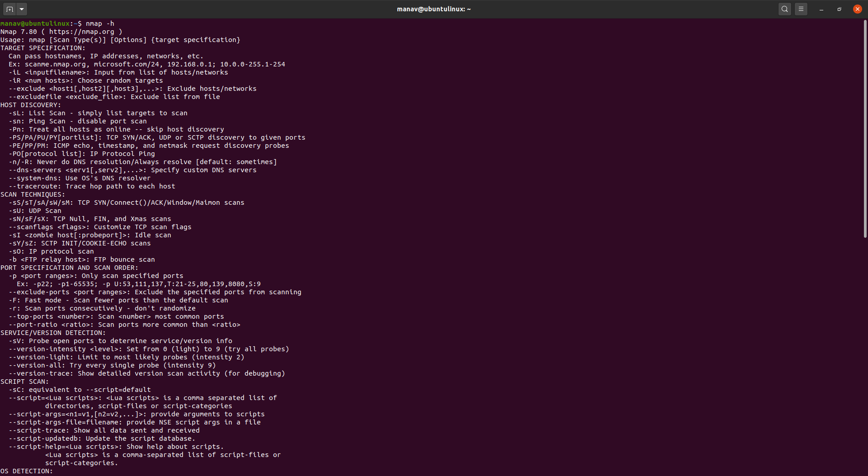Click the "--script-trace: Show all data" line
Viewport: 868px width, 476px height.
click(x=104, y=430)
